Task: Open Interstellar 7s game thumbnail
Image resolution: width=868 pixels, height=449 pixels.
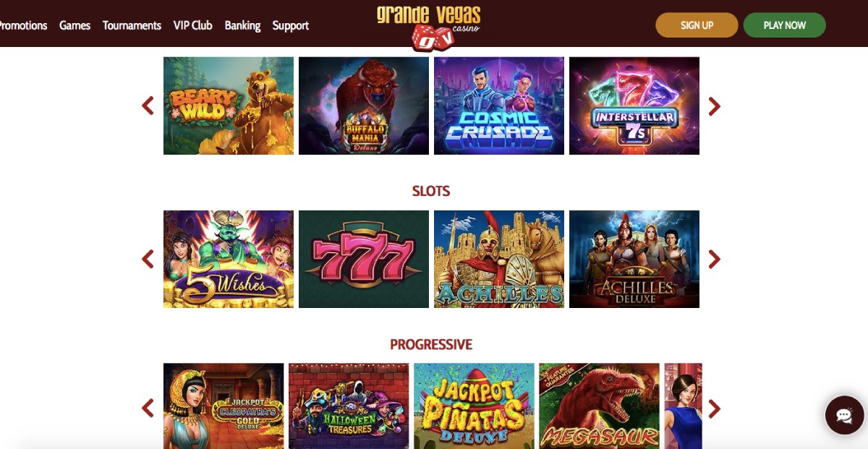Action: [634, 106]
